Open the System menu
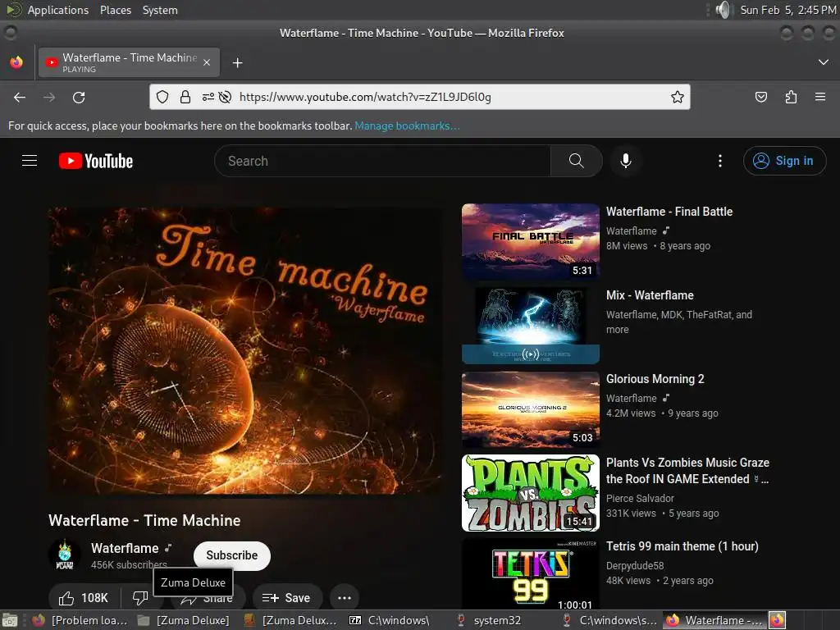Screen dimensions: 840x630 (160, 10)
